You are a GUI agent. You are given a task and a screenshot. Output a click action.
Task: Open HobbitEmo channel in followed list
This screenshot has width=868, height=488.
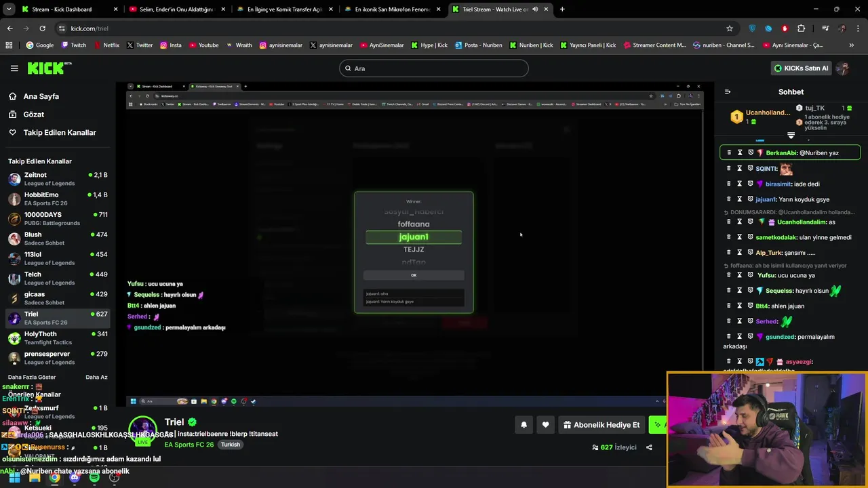(58, 199)
